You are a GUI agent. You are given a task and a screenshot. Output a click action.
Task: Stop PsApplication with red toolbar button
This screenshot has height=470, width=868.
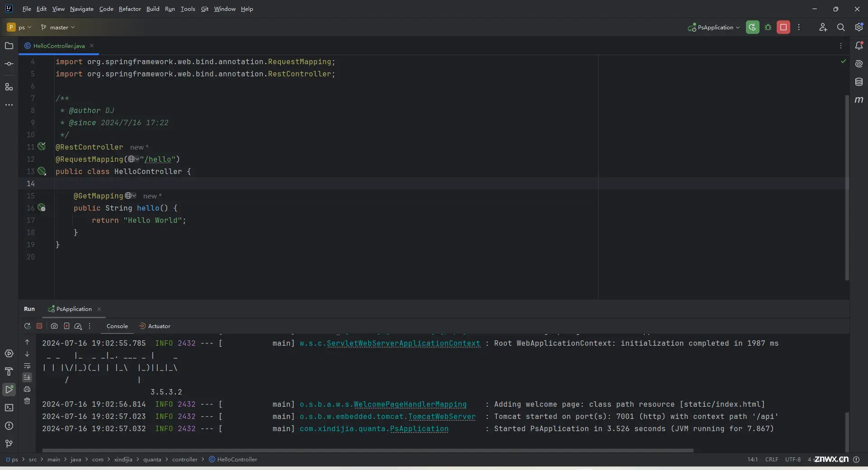coord(783,27)
